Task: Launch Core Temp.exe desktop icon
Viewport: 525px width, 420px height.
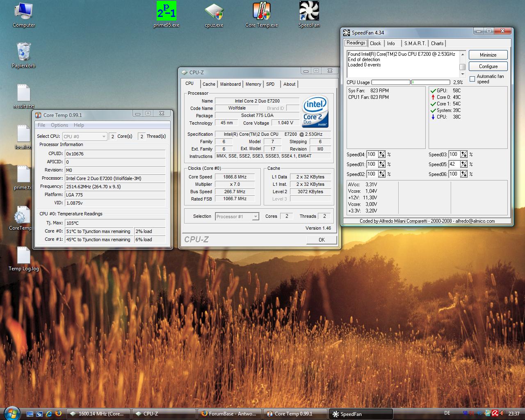Action: pos(262,15)
